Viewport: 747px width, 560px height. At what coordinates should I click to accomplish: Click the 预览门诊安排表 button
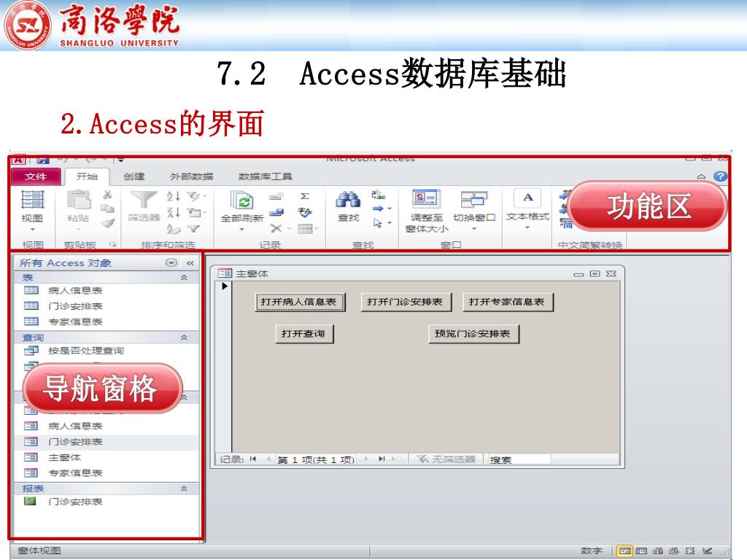473,334
